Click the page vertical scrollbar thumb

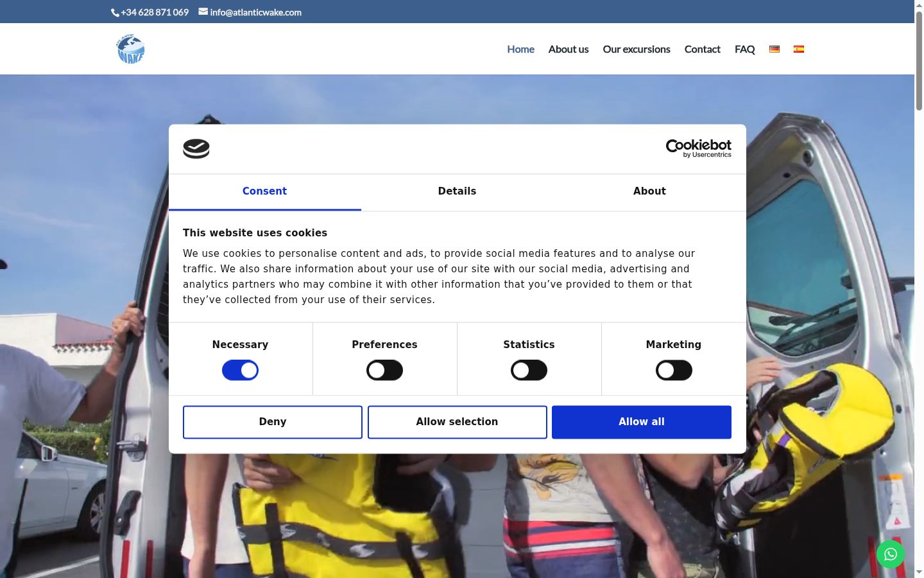[x=919, y=60]
